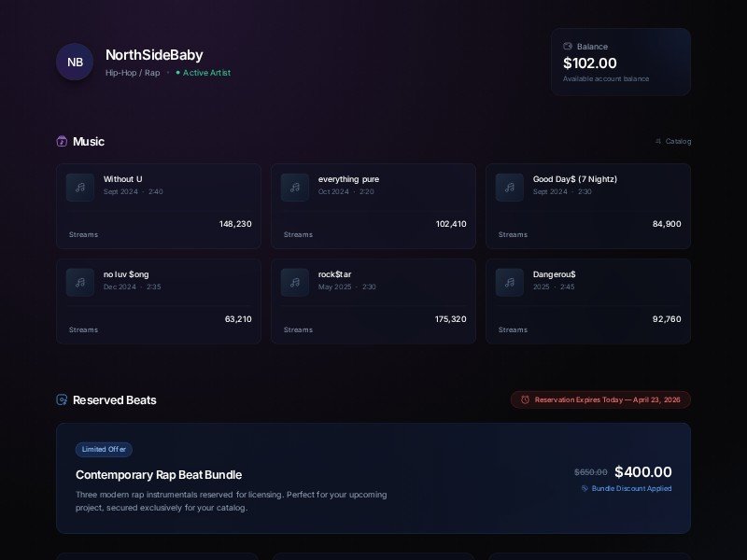Click the Good Day$ (7 Nightz) artwork icon

tap(510, 187)
